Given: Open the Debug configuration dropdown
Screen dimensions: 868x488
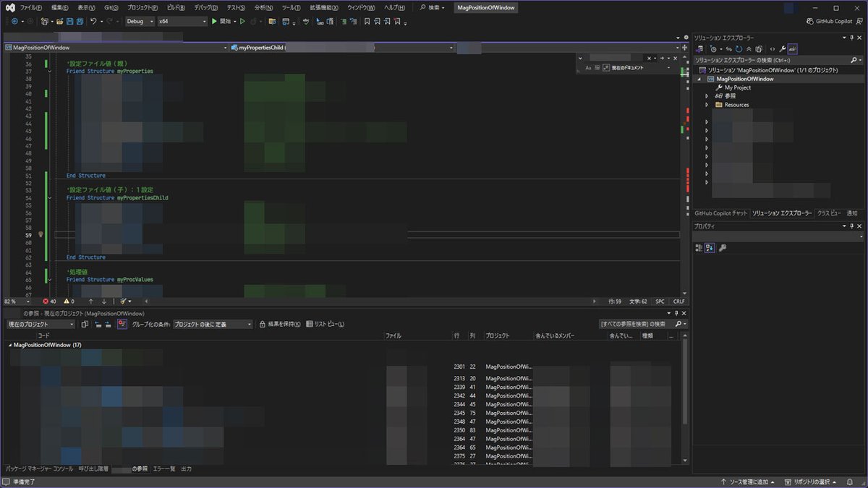Looking at the screenshot, I should [140, 22].
